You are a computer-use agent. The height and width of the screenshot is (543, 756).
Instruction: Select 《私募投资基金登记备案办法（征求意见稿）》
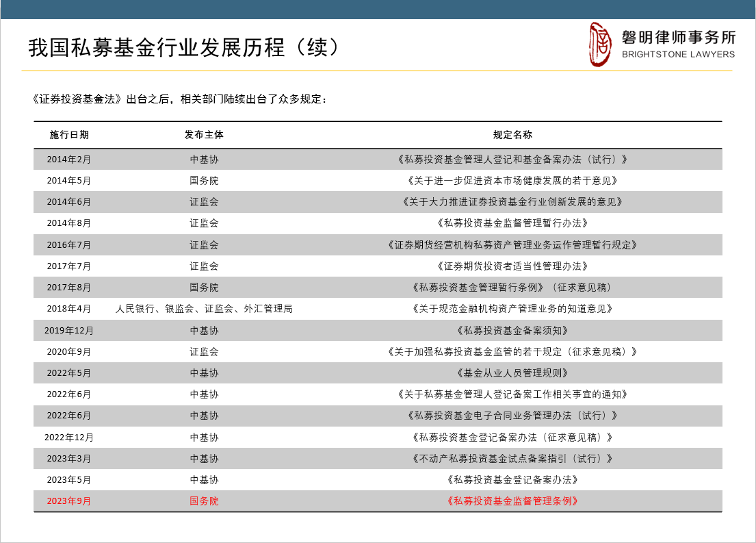512,438
